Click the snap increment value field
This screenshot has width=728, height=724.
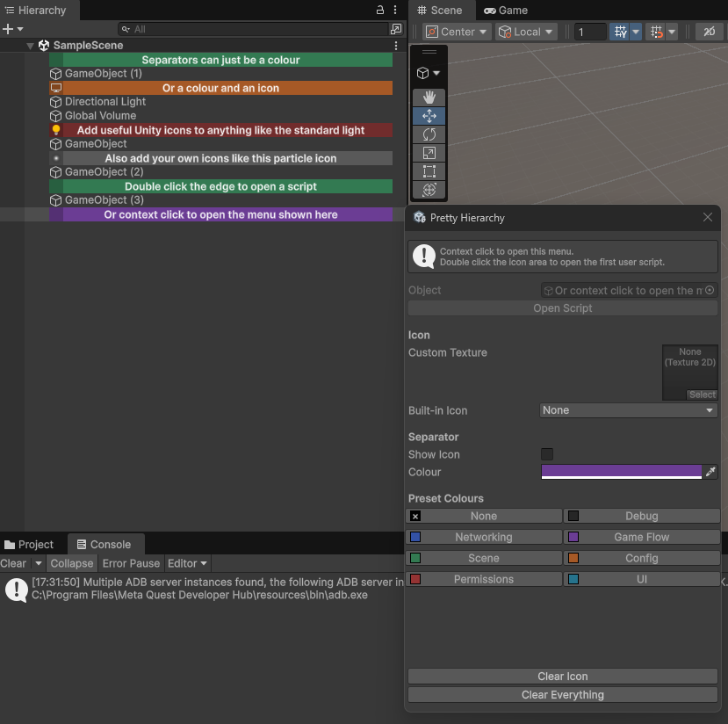pos(590,32)
